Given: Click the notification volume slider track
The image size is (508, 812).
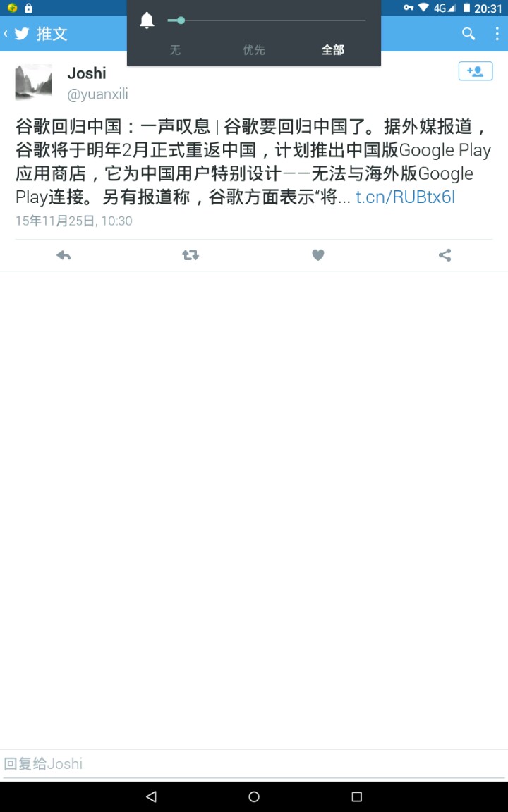Looking at the screenshot, I should tap(267, 20).
